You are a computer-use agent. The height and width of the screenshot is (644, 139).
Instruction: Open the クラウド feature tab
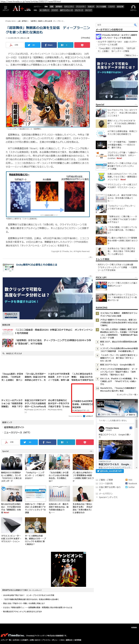55,10
